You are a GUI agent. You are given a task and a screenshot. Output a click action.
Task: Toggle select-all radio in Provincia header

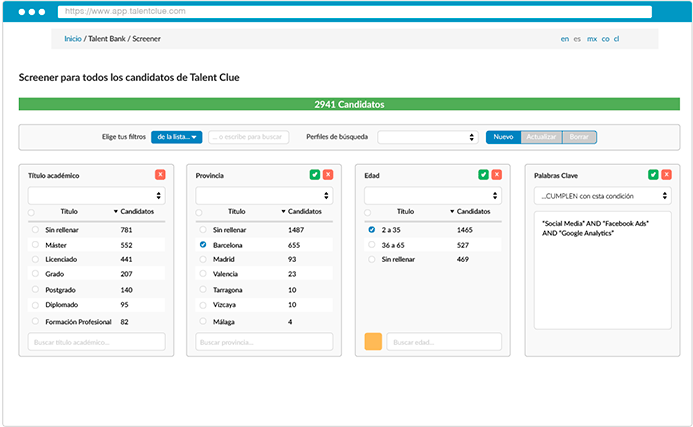pyautogui.click(x=199, y=213)
